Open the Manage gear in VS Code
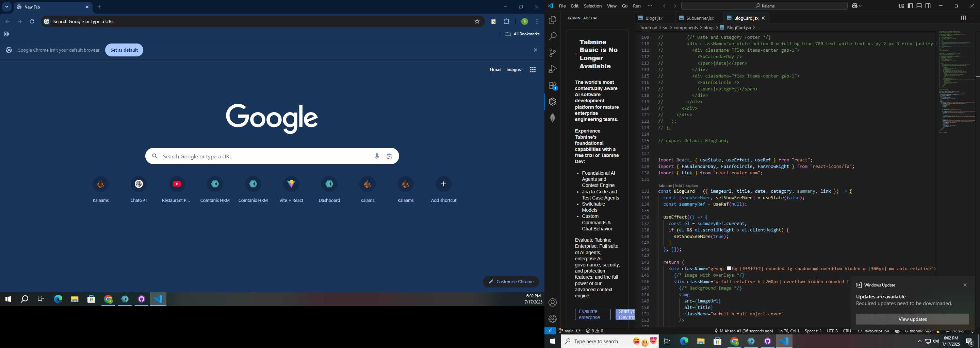This screenshot has height=348, width=980. click(x=552, y=319)
